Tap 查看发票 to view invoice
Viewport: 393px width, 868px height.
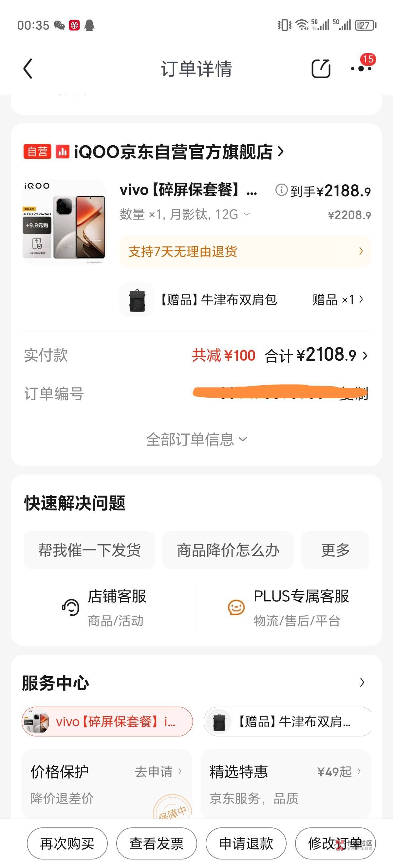pos(157,843)
